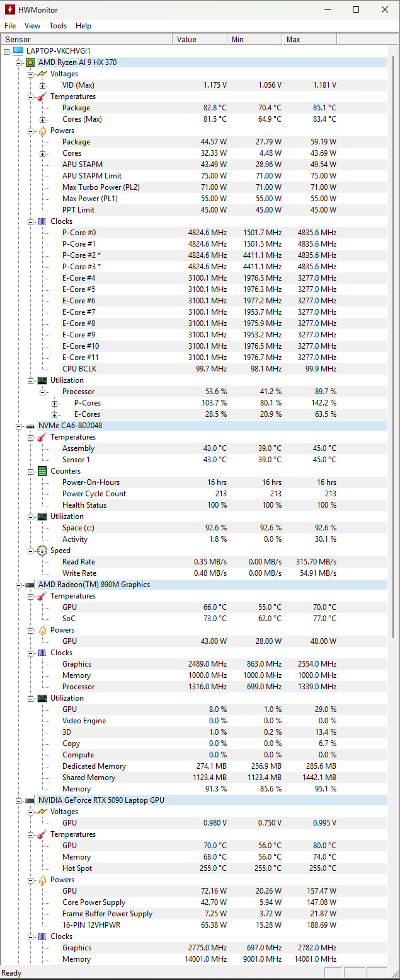Collapse the CPU Clocks group
Image resolution: width=400 pixels, height=980 pixels.
coord(30,221)
